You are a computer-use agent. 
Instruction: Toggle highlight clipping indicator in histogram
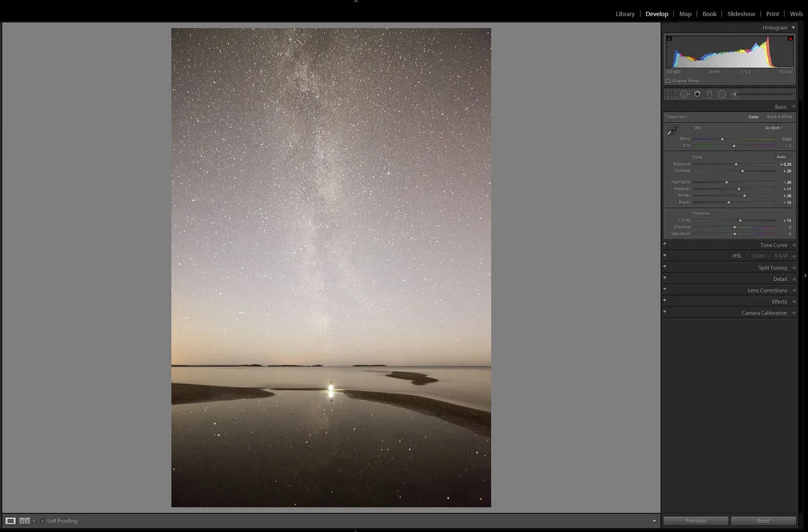point(790,38)
